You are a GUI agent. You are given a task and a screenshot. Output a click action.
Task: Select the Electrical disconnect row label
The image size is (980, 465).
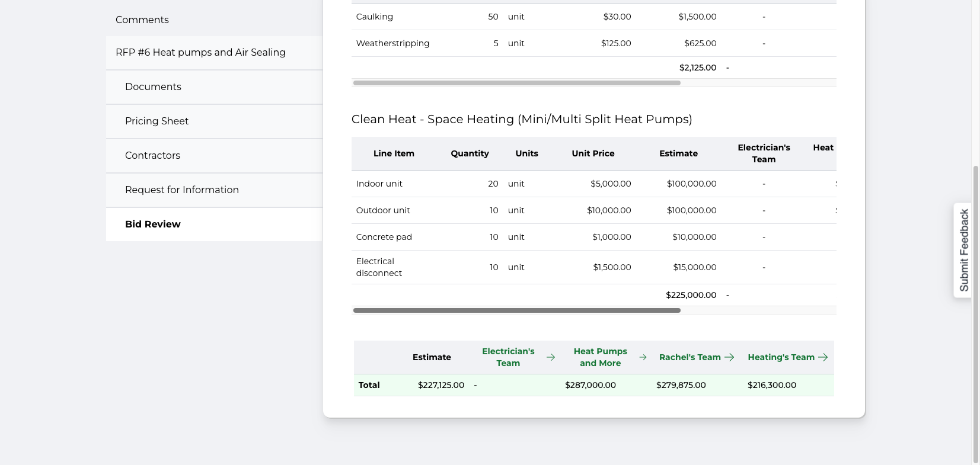[379, 267]
